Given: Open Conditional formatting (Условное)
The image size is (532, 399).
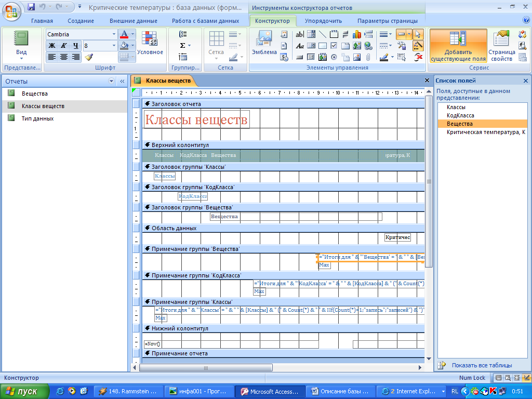Looking at the screenshot, I should click(x=150, y=43).
